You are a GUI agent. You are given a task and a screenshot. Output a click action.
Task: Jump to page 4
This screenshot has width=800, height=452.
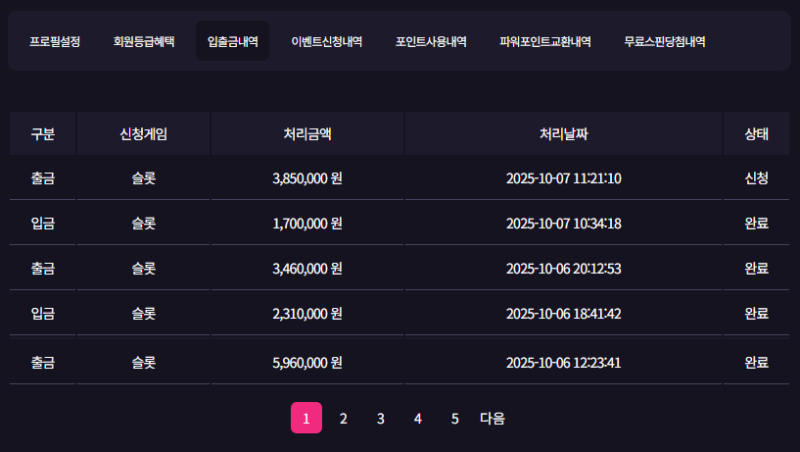[418, 418]
